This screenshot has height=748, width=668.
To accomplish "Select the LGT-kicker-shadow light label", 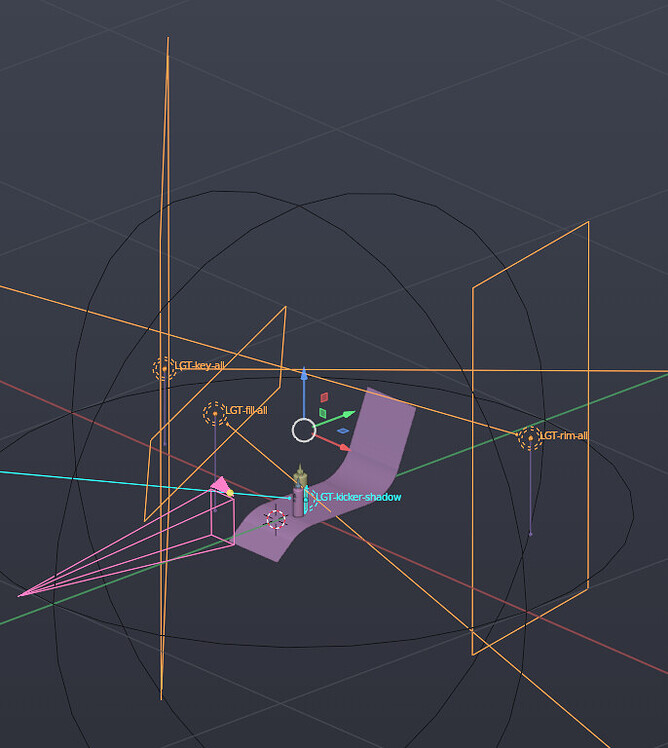I will tap(358, 497).
